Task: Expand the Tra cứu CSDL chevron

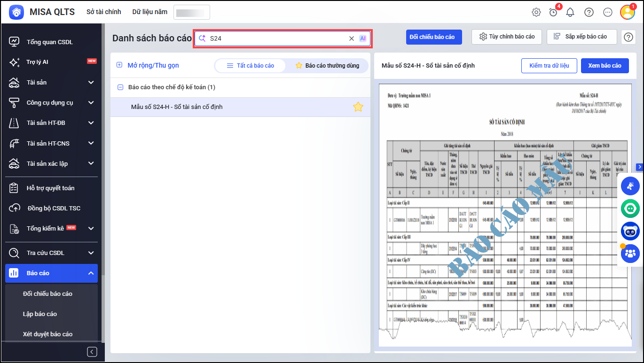Action: click(x=91, y=253)
